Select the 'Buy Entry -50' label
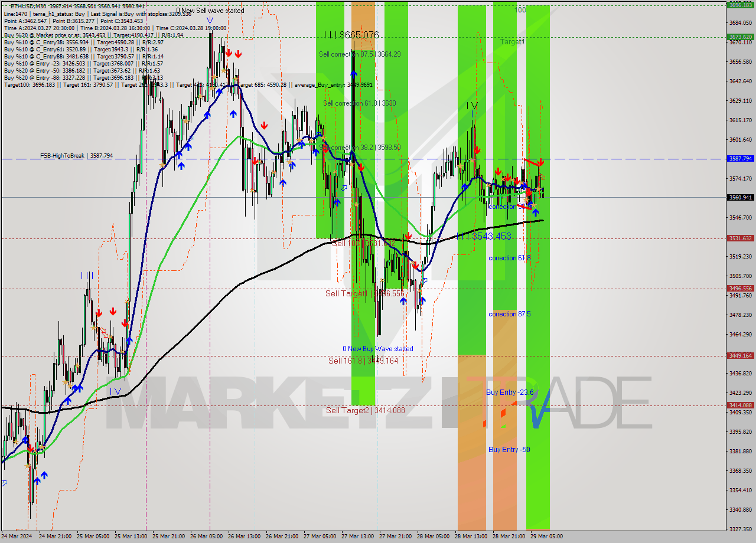Viewport: 756px width, 543px height. click(x=509, y=450)
